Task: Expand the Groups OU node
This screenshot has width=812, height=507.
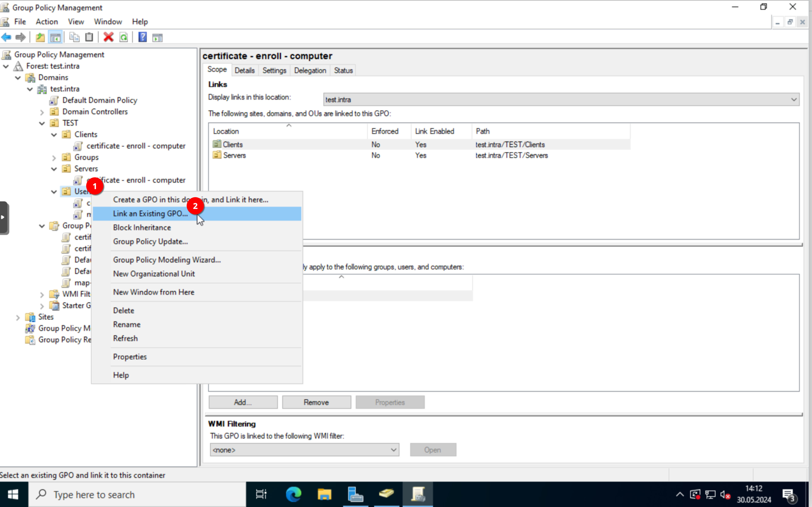Action: pyautogui.click(x=54, y=158)
